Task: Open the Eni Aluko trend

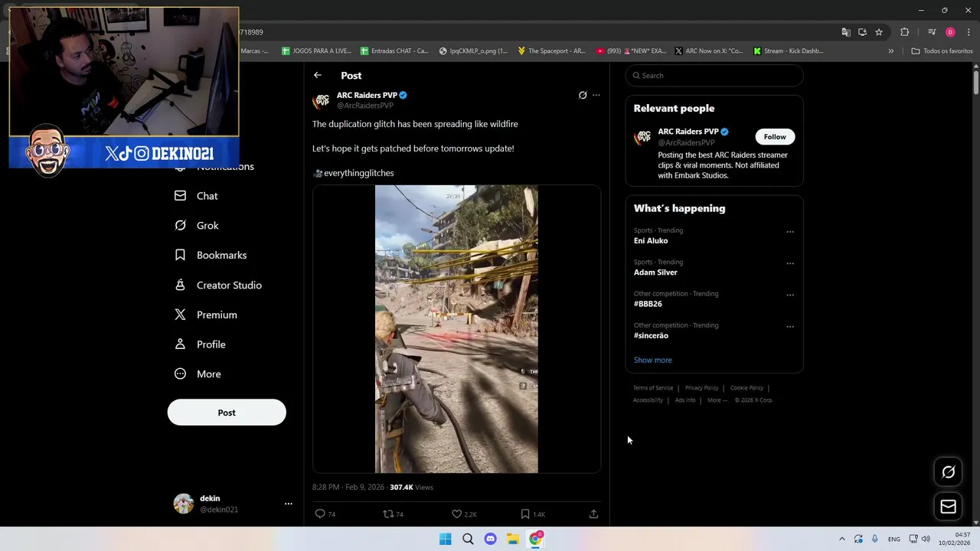Action: 651,240
